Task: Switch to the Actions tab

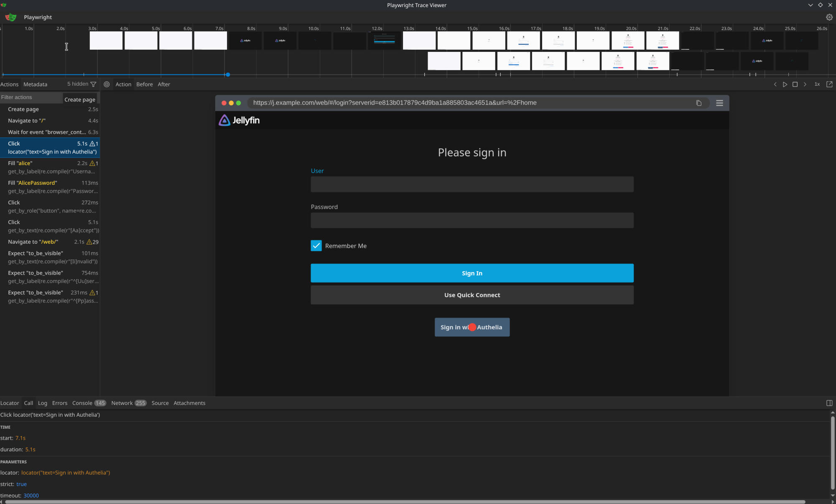Action: 9,84
